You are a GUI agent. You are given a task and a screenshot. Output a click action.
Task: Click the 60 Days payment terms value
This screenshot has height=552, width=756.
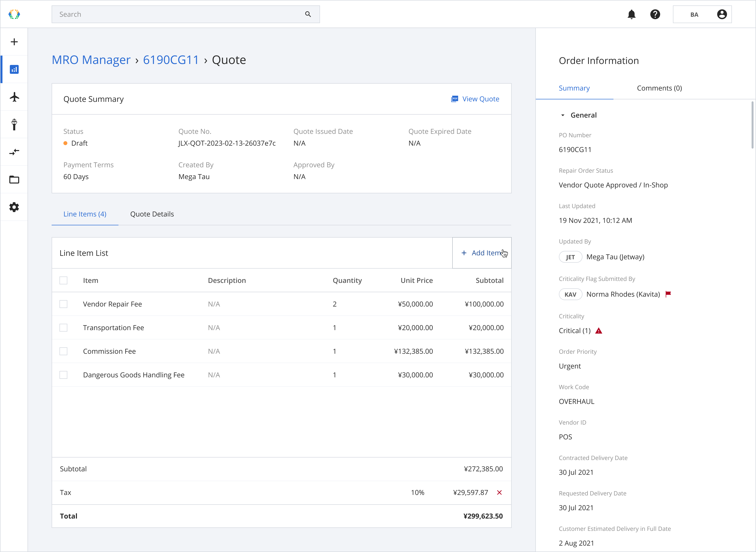76,177
